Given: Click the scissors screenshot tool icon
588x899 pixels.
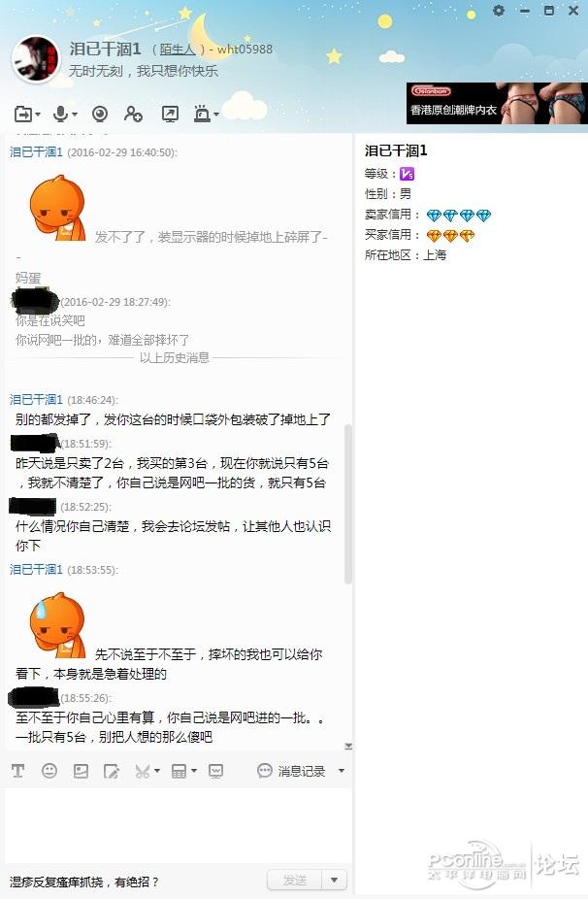Looking at the screenshot, I should [142, 771].
